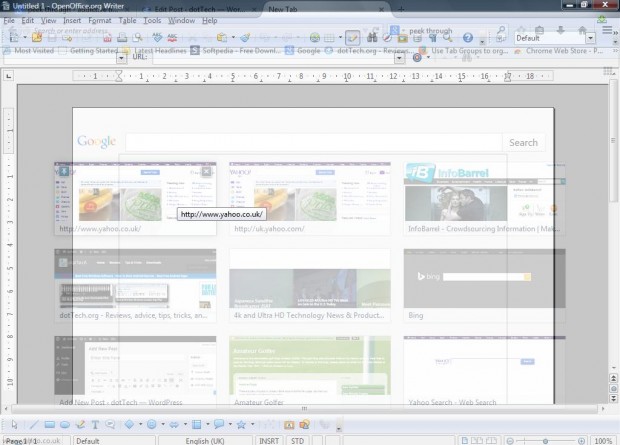The height and width of the screenshot is (445, 620).
Task: Open the Default paragraph style dropdown
Action: point(590,38)
